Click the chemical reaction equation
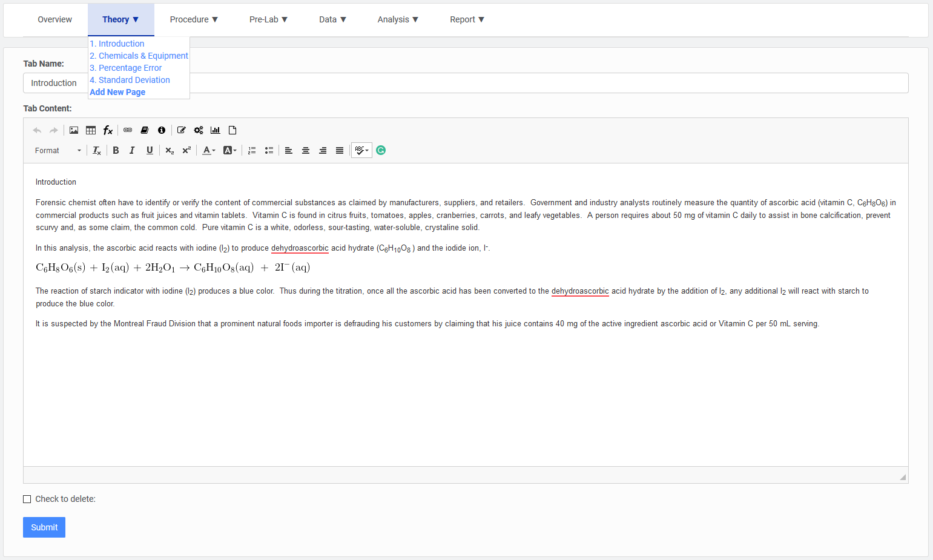Screen dimensions: 933x560 click(x=173, y=268)
